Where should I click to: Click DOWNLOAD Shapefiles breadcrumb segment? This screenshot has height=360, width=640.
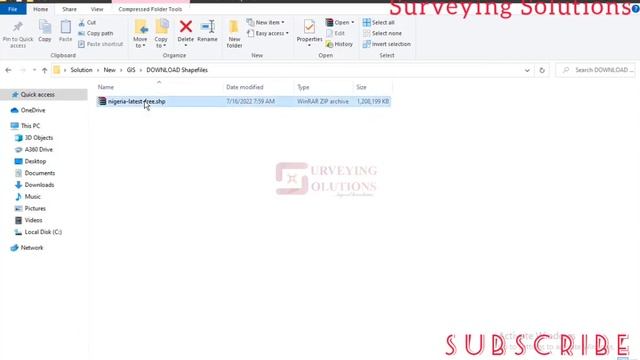pos(177,70)
